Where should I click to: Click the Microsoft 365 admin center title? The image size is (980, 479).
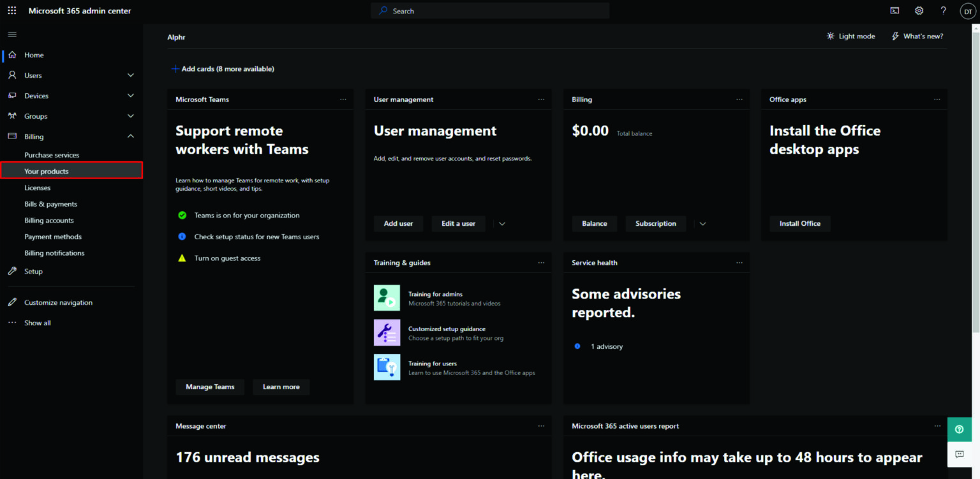78,11
